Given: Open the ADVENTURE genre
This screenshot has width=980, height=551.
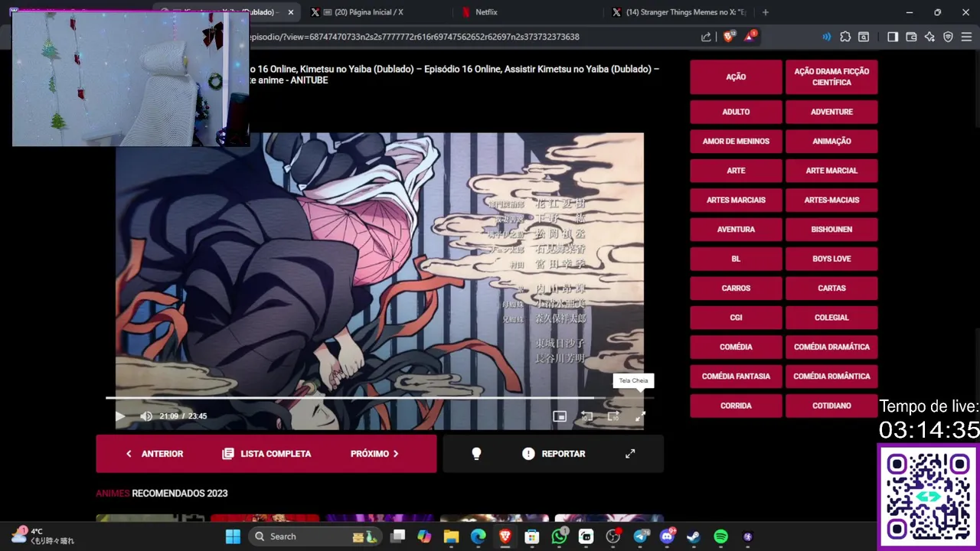Looking at the screenshot, I should pyautogui.click(x=831, y=112).
